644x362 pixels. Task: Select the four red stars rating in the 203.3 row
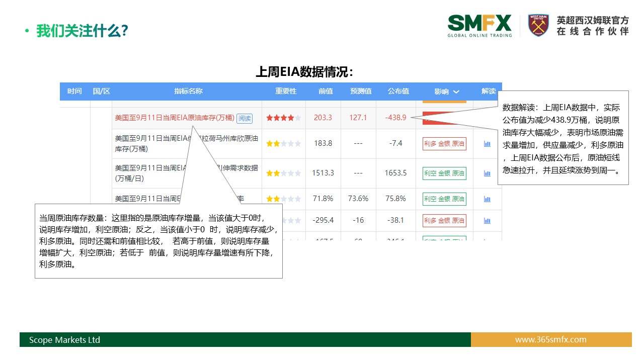tap(284, 118)
